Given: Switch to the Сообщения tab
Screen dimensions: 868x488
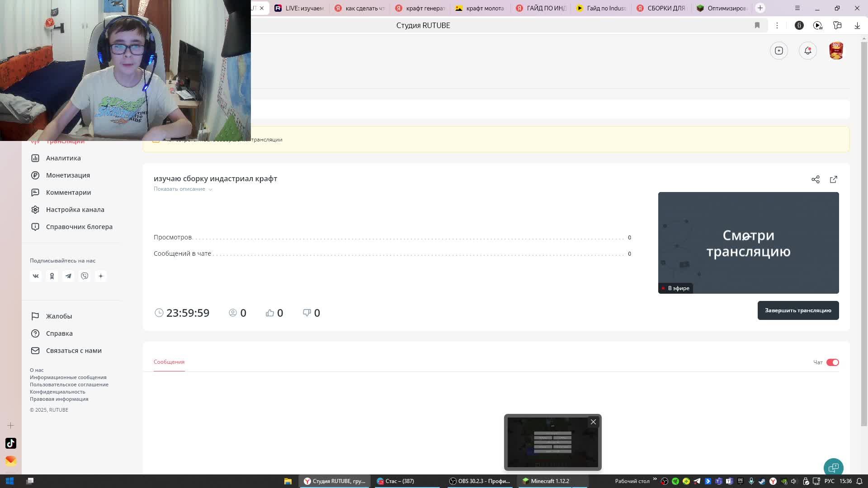Looking at the screenshot, I should pos(169,362).
